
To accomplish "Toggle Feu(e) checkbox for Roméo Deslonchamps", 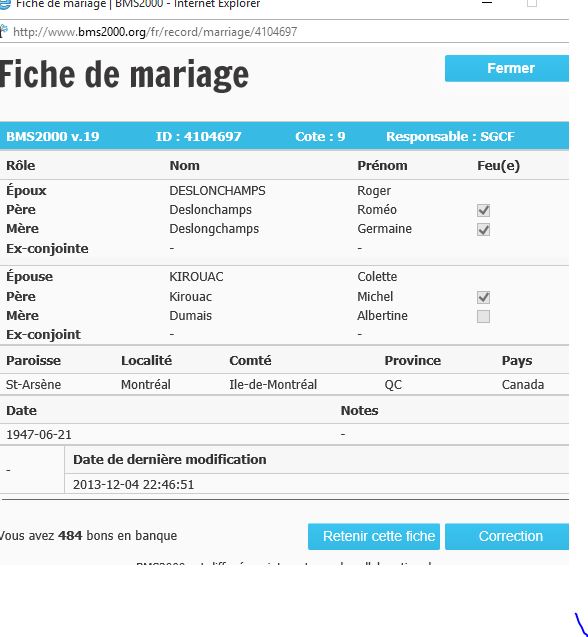I will click(x=483, y=210).
